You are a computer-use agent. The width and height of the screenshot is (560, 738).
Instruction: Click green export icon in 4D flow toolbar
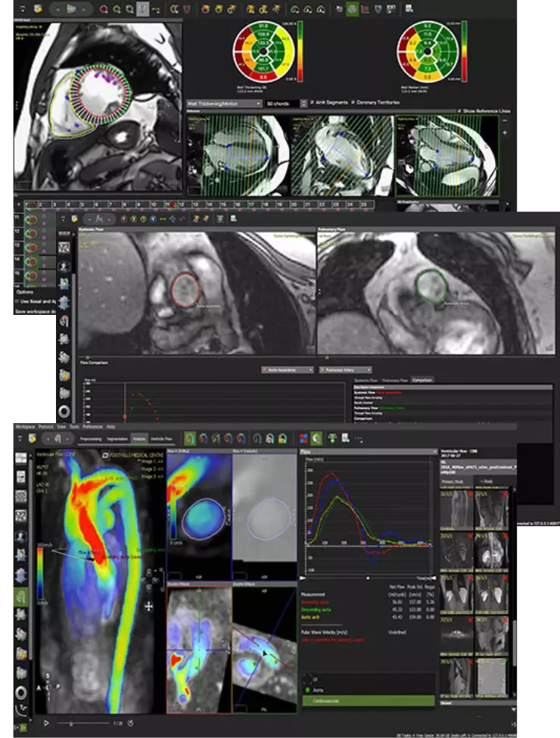[x=332, y=438]
